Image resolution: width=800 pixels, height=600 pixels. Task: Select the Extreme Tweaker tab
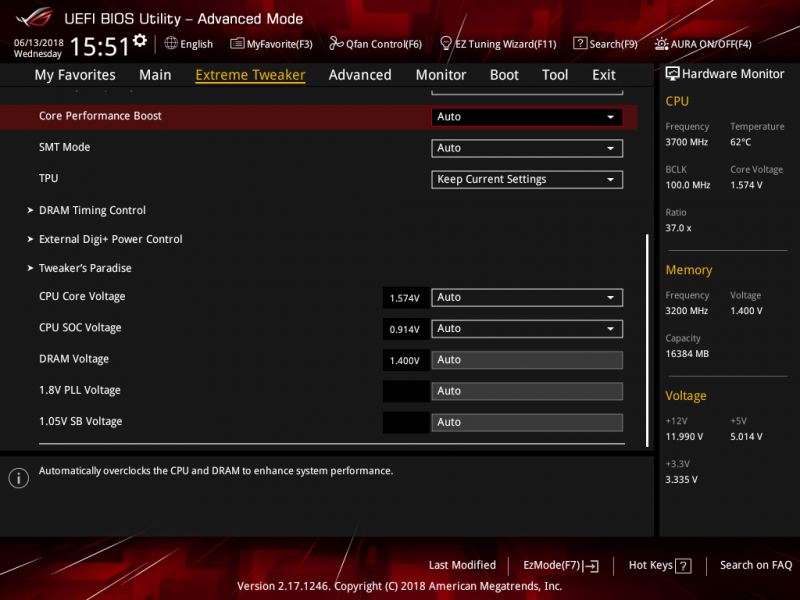click(x=250, y=75)
